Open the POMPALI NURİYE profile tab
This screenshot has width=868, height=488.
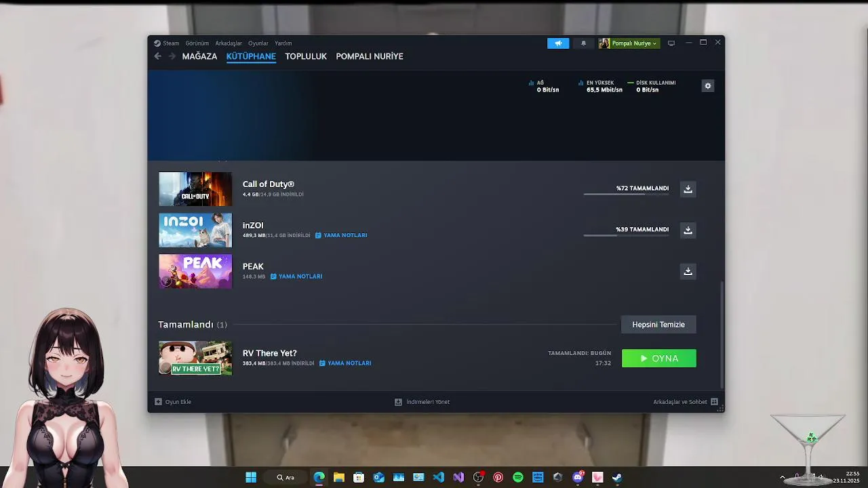click(x=370, y=56)
